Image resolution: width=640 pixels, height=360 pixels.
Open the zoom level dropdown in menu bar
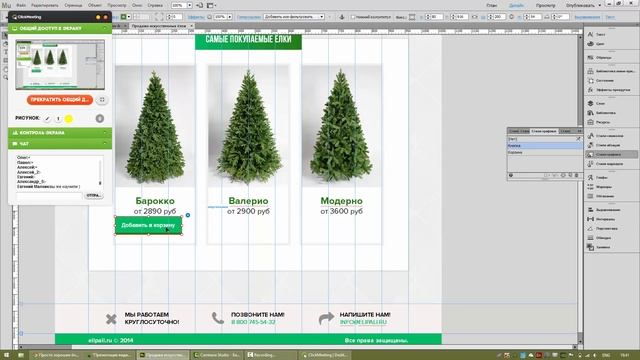pos(189,5)
